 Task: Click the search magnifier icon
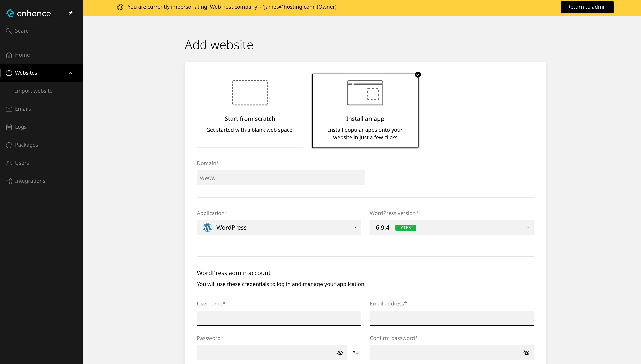[9, 31]
